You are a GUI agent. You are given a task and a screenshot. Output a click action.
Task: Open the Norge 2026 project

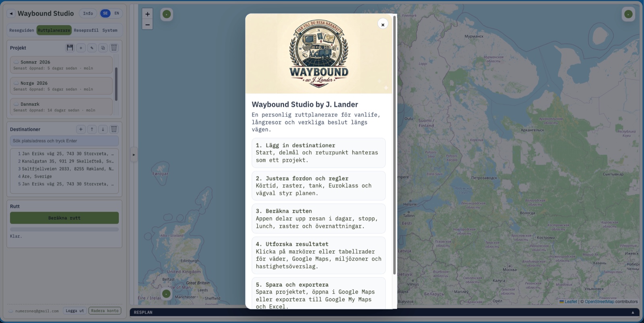pos(61,86)
